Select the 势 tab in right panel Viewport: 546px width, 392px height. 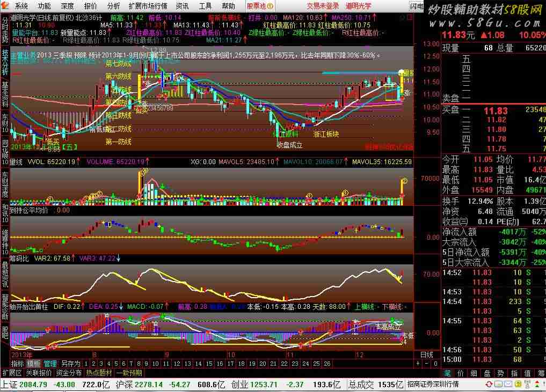click(500, 373)
